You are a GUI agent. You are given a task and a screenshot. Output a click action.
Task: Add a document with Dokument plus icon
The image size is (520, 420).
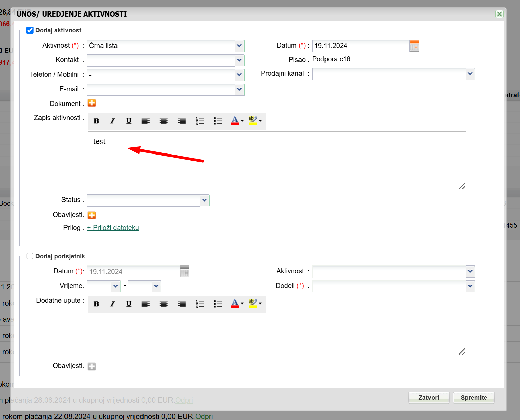click(x=92, y=103)
